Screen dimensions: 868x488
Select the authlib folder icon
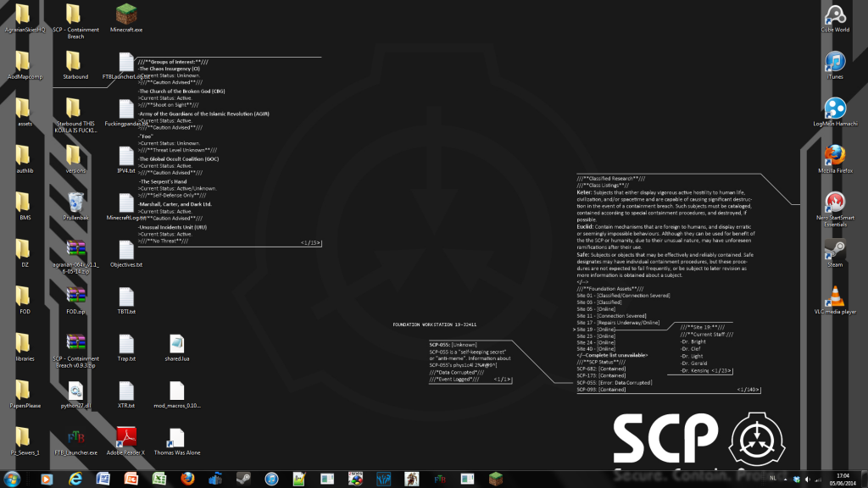[25, 156]
